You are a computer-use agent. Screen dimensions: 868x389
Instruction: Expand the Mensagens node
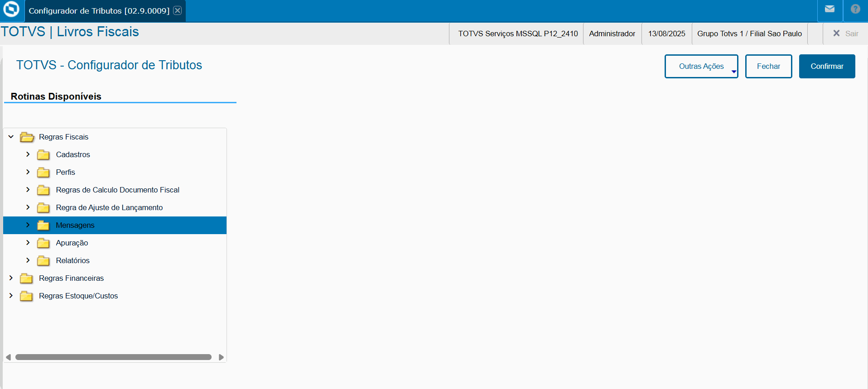(x=28, y=225)
